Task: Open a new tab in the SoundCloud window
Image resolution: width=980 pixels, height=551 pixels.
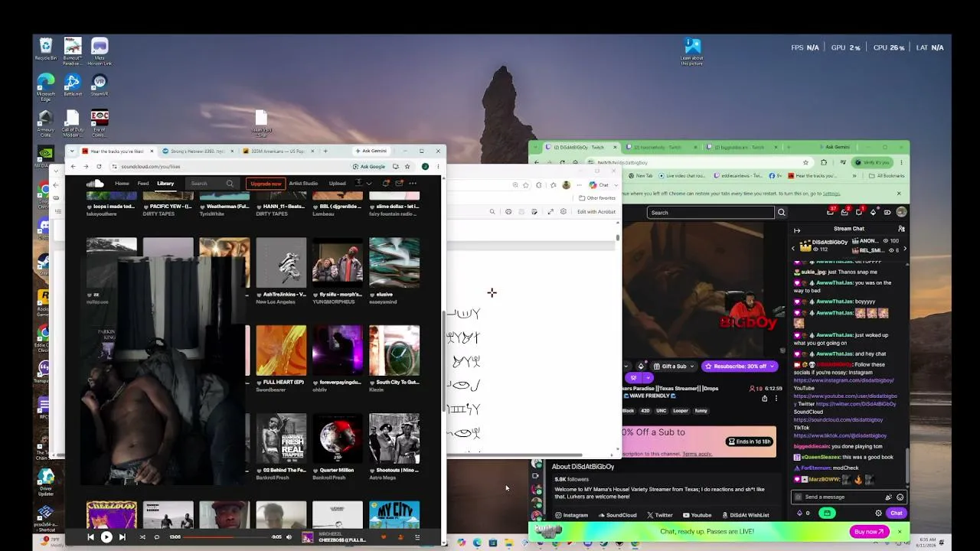Action: pyautogui.click(x=325, y=151)
